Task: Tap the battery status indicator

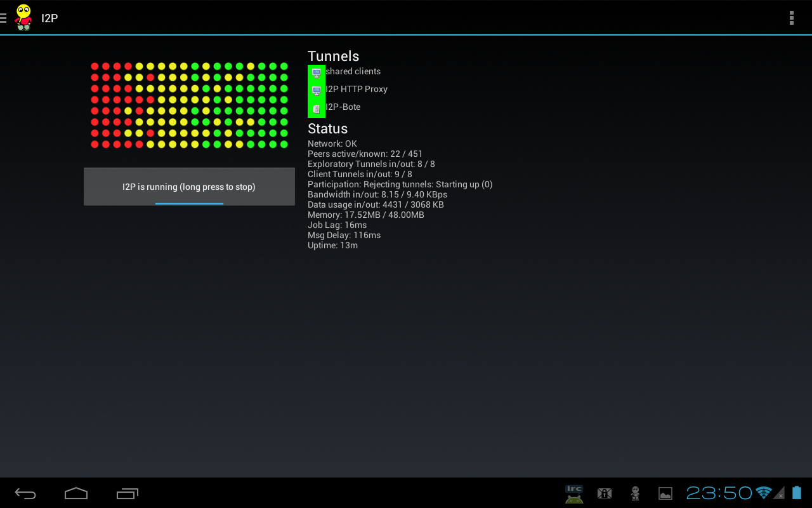Action: (797, 493)
